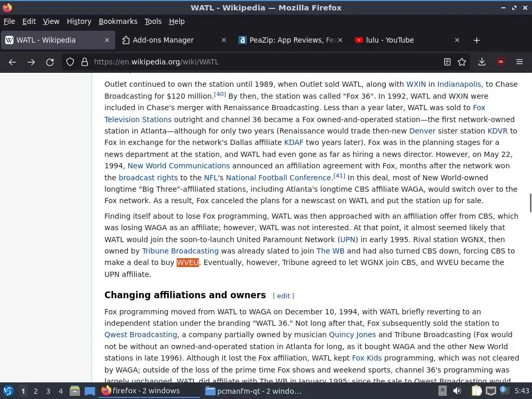Follow the Fox Television Stations link

pyautogui.click(x=138, y=119)
